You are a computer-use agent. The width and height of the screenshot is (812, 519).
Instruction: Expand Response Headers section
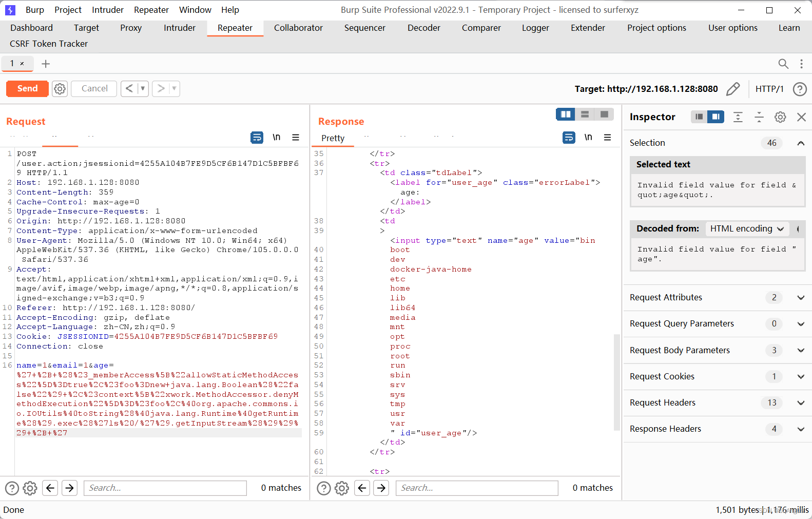(x=801, y=429)
